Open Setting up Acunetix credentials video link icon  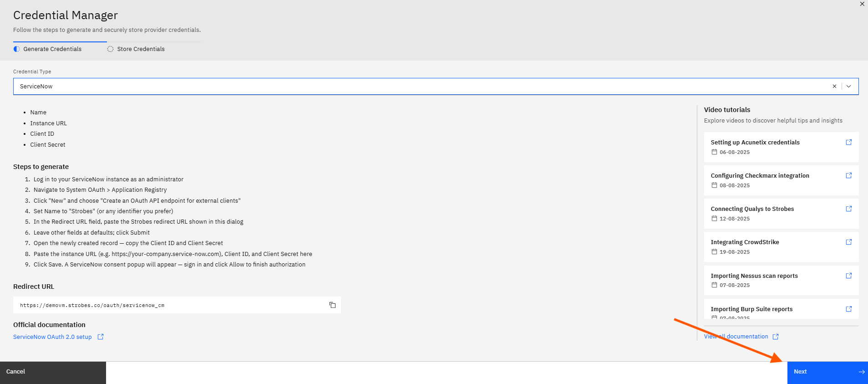click(x=849, y=142)
